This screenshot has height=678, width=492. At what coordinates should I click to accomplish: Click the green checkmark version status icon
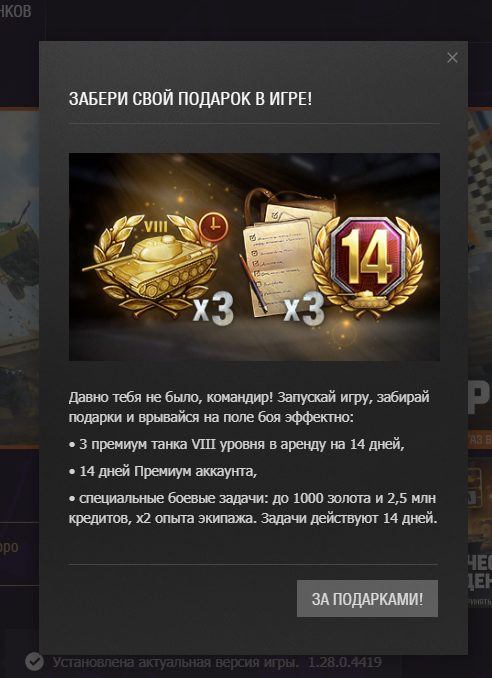click(34, 662)
